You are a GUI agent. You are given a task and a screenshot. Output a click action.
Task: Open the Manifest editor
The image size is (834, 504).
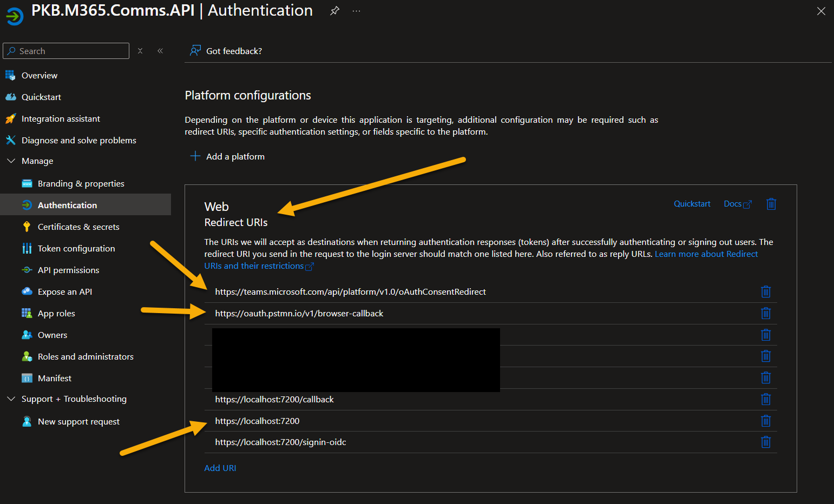pos(54,378)
